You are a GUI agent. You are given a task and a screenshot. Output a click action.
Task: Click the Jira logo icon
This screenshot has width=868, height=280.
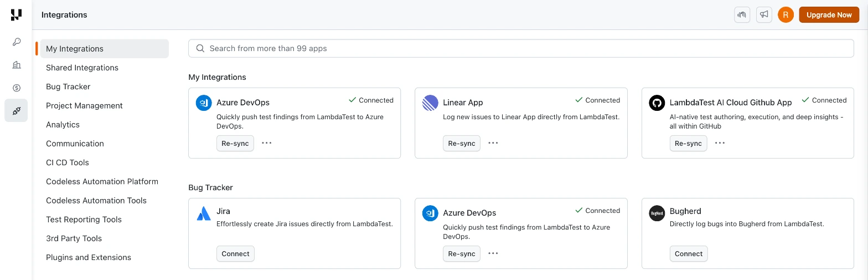tap(204, 213)
